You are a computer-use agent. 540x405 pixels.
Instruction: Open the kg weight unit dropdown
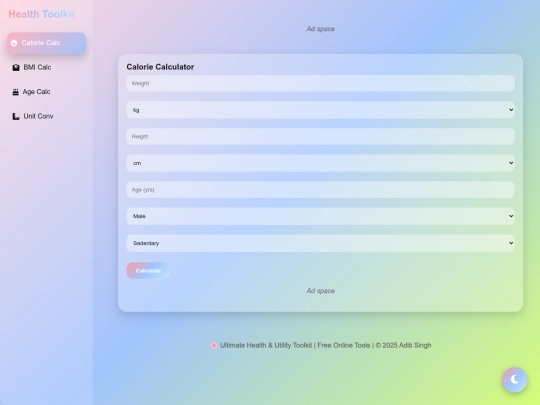tap(321, 110)
